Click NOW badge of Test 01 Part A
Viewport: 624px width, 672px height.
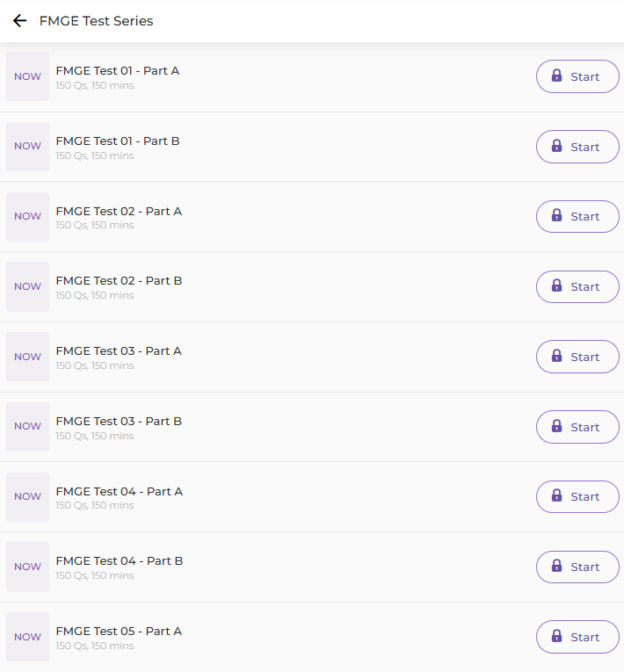(x=27, y=76)
